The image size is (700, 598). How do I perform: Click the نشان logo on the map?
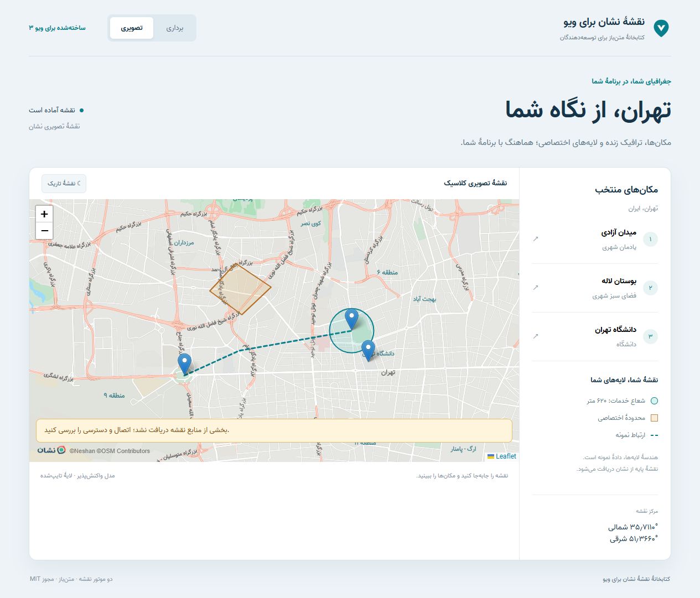point(51,450)
